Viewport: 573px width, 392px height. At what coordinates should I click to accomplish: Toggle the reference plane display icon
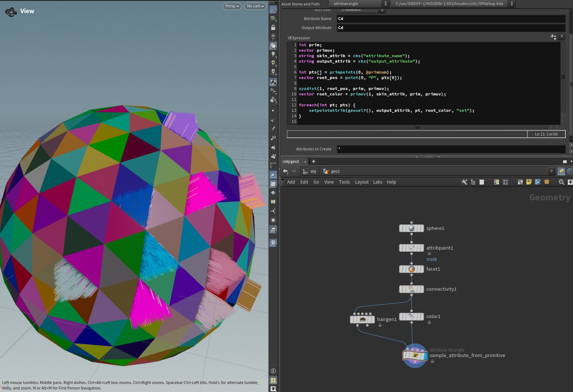point(273,10)
